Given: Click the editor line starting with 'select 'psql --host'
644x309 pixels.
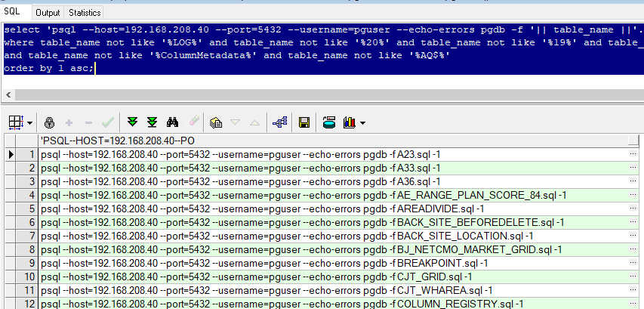Looking at the screenshot, I should [x=324, y=29].
